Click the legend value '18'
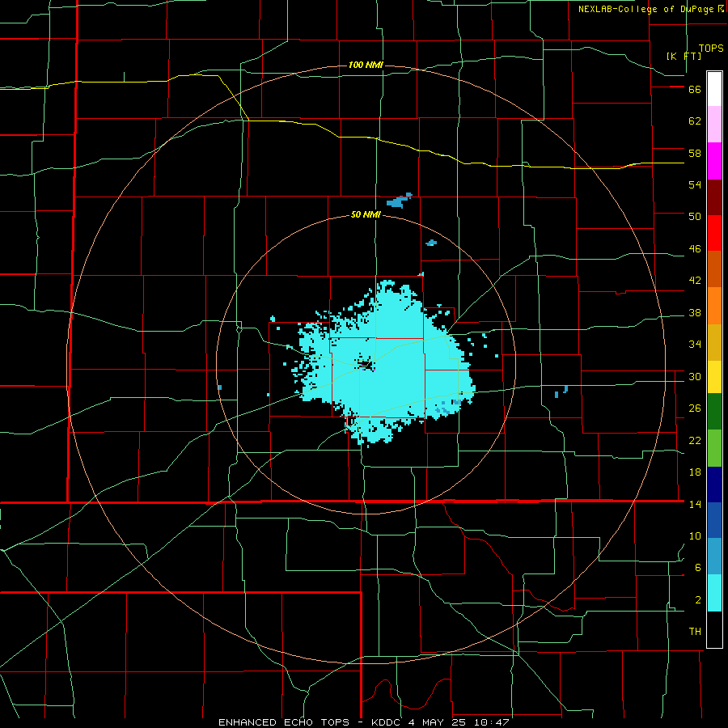 695,472
